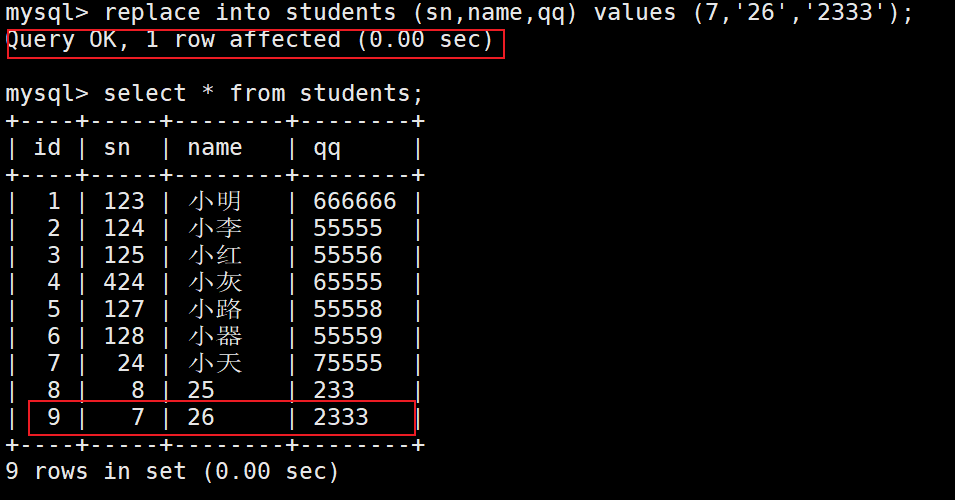Click the 'select * from students;' command
The image size is (955, 500).
pyautogui.click(x=214, y=94)
